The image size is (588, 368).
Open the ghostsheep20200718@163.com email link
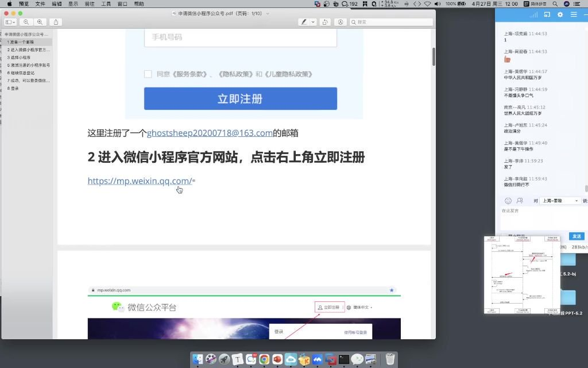pos(210,133)
